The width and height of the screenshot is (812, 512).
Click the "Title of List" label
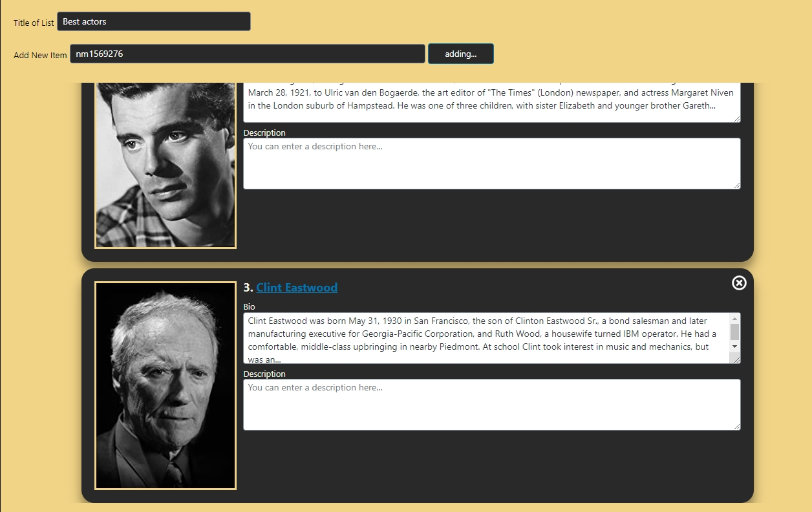[x=34, y=23]
